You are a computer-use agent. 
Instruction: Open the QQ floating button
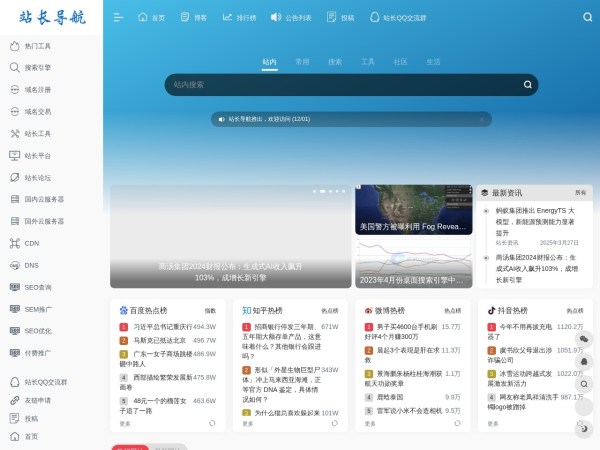click(584, 362)
